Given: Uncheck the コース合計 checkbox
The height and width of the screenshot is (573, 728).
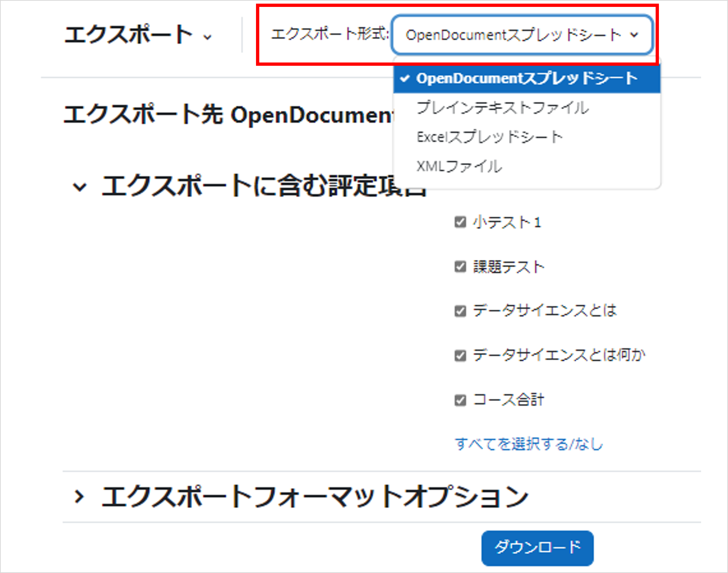Looking at the screenshot, I should click(x=460, y=400).
